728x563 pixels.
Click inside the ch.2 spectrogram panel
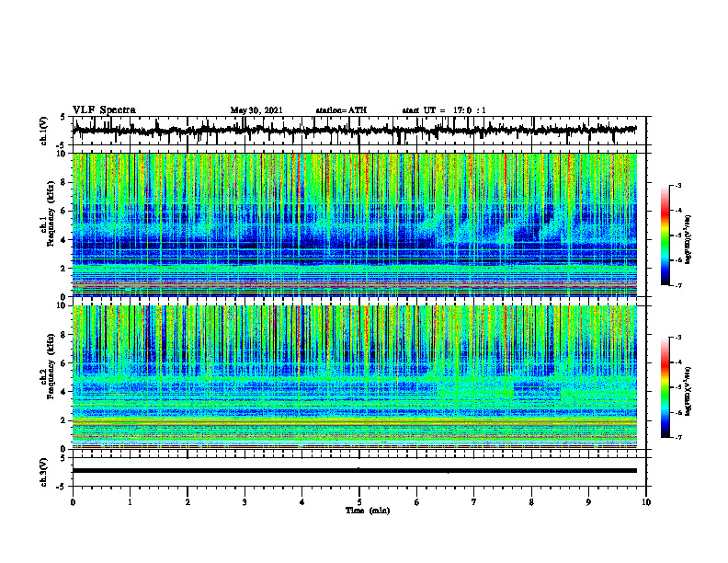click(354, 377)
